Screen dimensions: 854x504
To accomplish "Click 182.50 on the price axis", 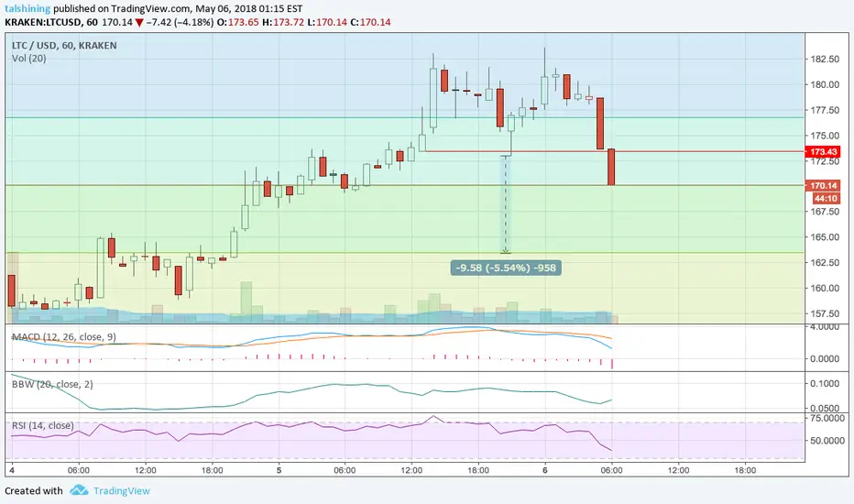I will pyautogui.click(x=825, y=59).
